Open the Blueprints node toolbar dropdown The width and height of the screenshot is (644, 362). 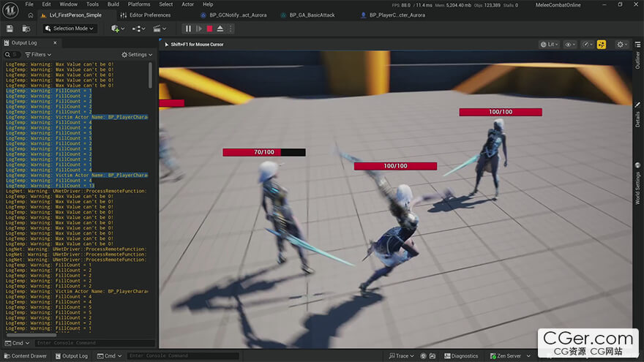(138, 29)
